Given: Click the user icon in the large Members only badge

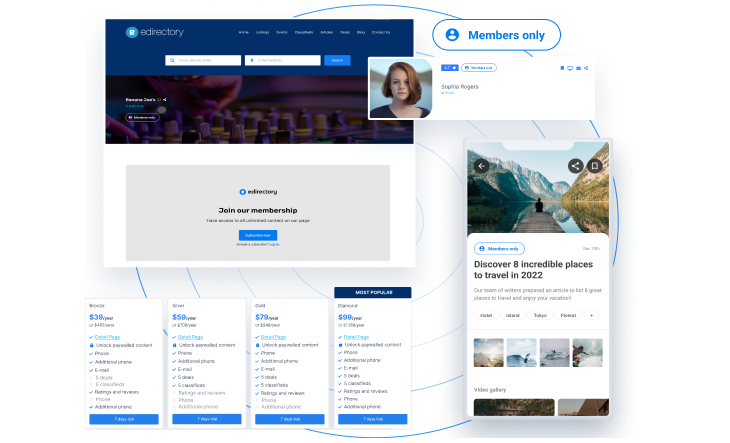Looking at the screenshot, I should click(452, 35).
